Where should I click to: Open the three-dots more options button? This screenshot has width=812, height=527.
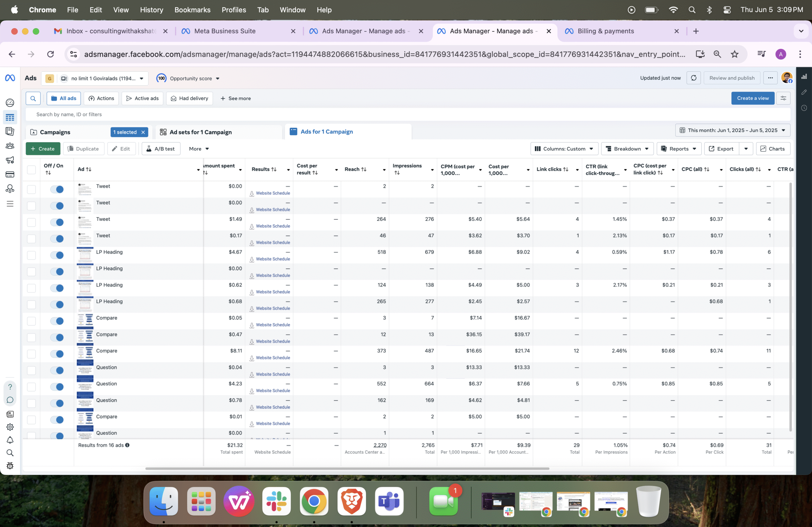[770, 78]
